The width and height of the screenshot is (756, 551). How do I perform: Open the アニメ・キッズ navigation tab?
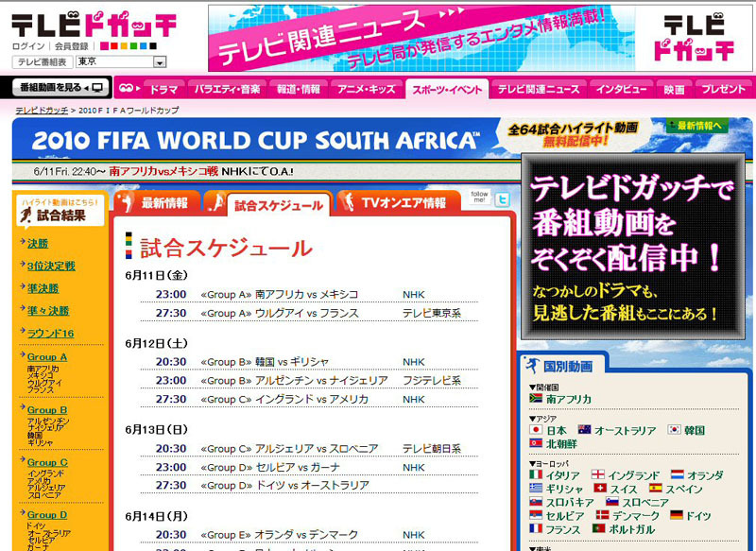point(366,89)
